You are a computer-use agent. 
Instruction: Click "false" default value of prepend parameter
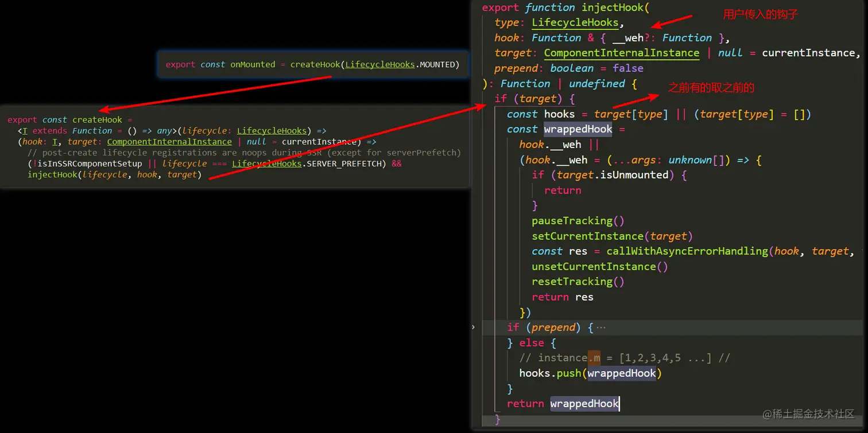coord(628,68)
